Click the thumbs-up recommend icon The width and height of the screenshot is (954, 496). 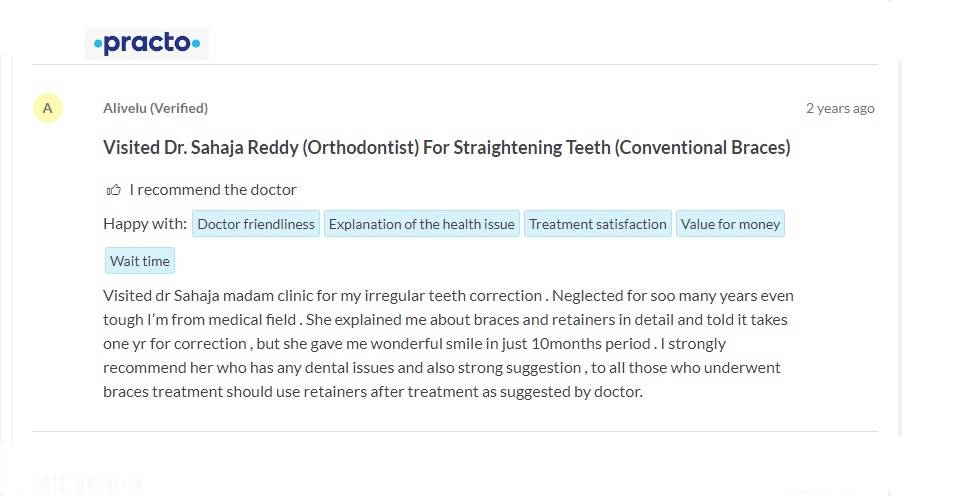pos(113,190)
